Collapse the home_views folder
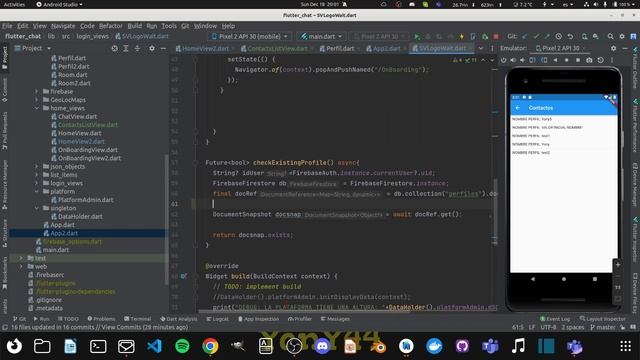640x360 pixels. coord(36,108)
